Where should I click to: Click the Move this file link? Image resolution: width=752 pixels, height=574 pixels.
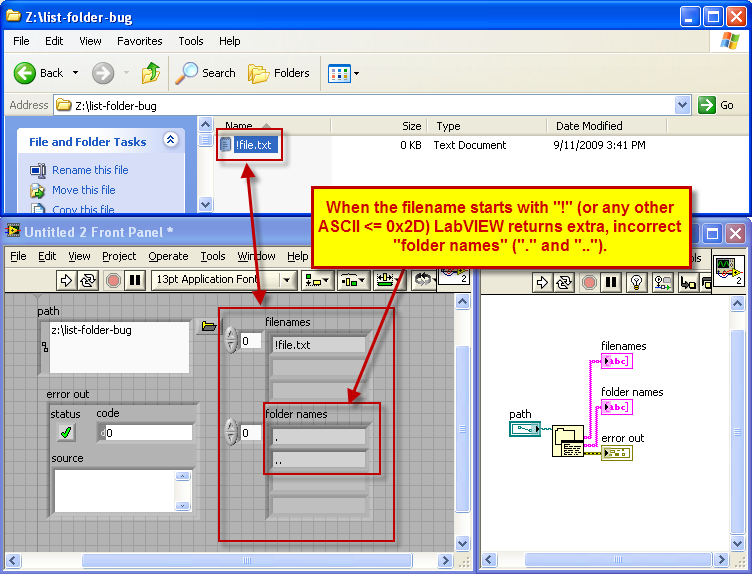pos(84,190)
